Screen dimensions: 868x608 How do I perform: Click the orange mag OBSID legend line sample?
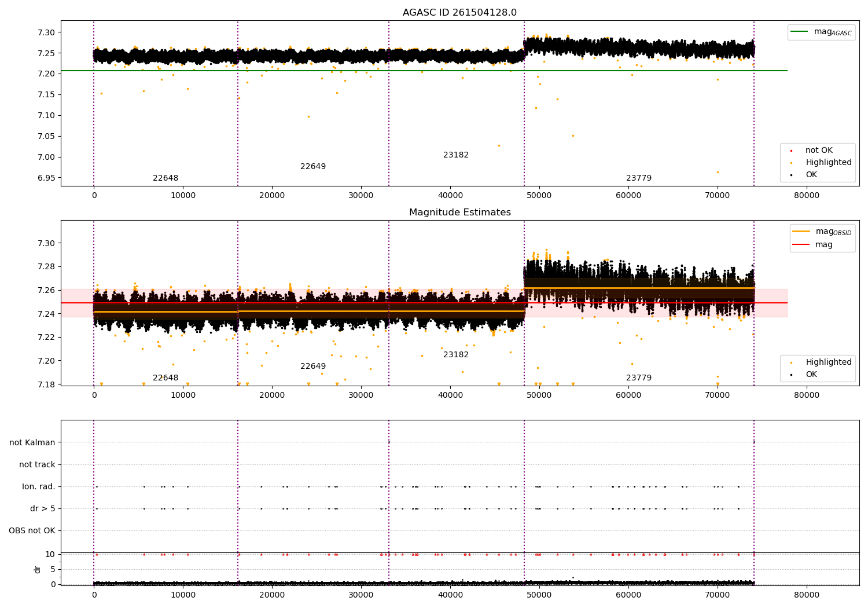pyautogui.click(x=801, y=232)
